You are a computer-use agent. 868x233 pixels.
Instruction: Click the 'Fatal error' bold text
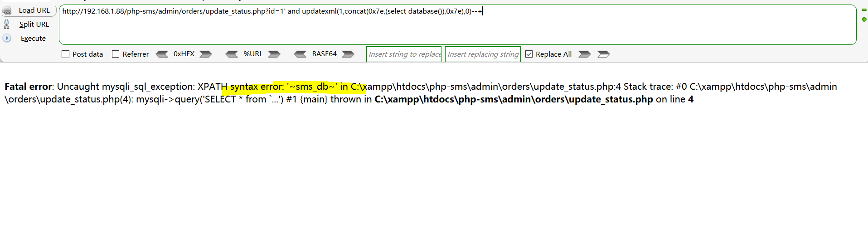pyautogui.click(x=28, y=87)
